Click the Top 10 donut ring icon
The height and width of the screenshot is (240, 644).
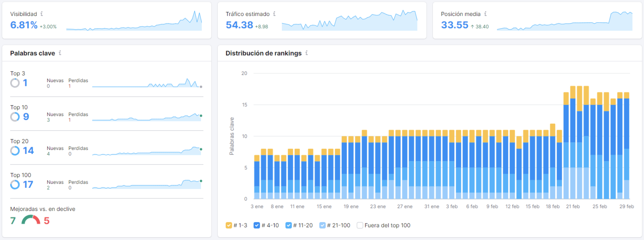[x=15, y=117]
